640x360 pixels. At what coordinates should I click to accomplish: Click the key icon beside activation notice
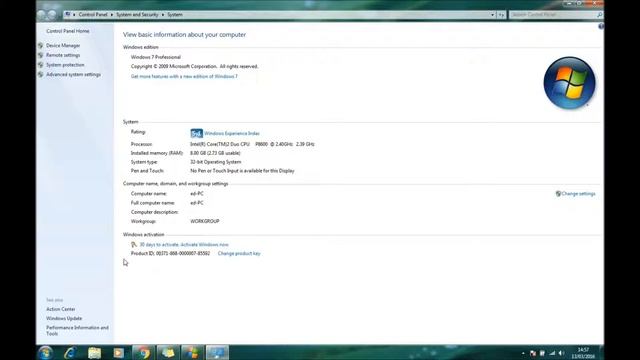point(134,244)
